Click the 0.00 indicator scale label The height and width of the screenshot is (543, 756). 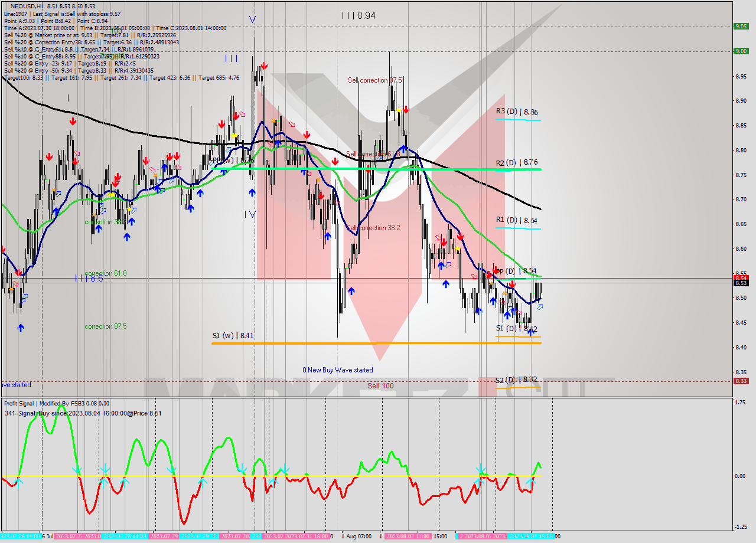(740, 476)
